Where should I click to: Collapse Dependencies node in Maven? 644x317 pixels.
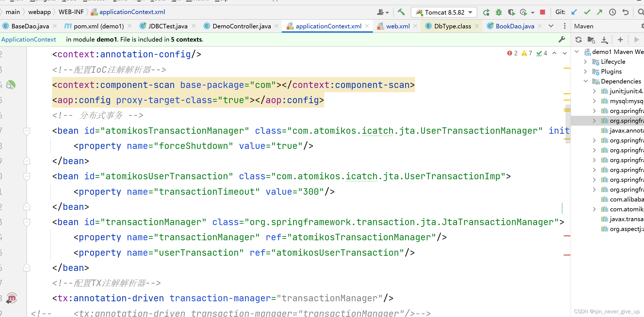[x=586, y=81]
